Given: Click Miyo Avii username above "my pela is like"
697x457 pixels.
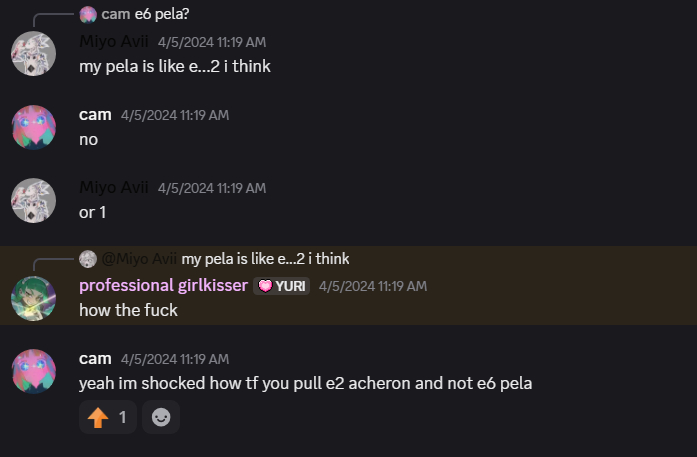Looking at the screenshot, I should 113,42.
